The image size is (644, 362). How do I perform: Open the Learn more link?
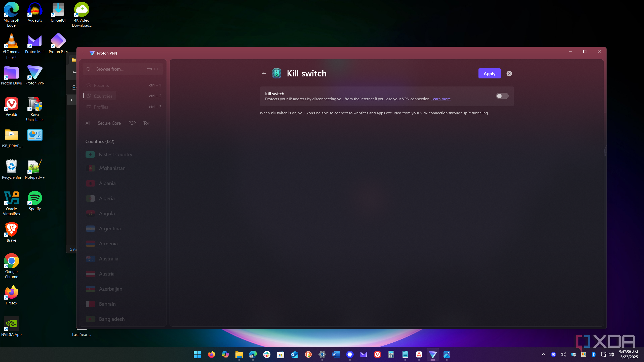(x=441, y=99)
